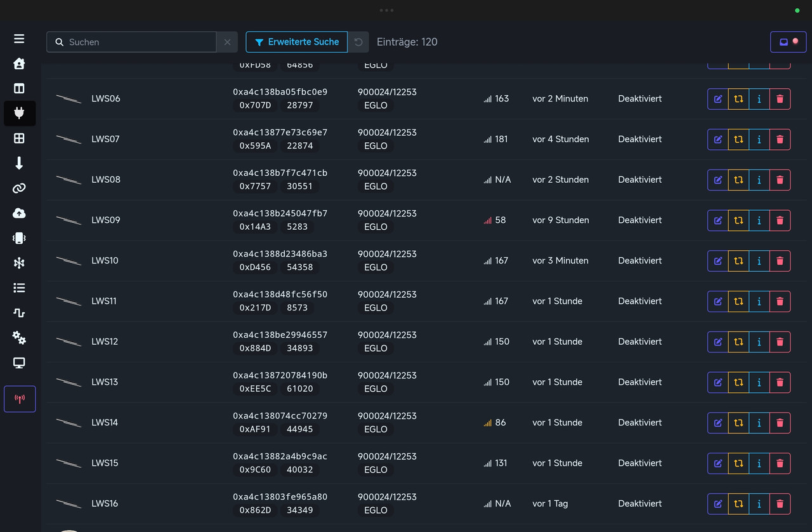Select device name LWS14

point(105,423)
